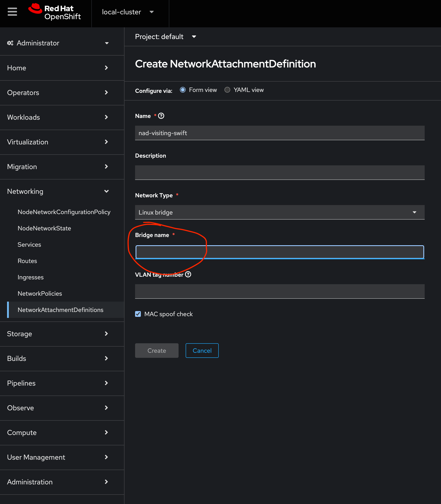Uncheck the MAC spoof check checkbox
The image size is (441, 504).
click(138, 314)
